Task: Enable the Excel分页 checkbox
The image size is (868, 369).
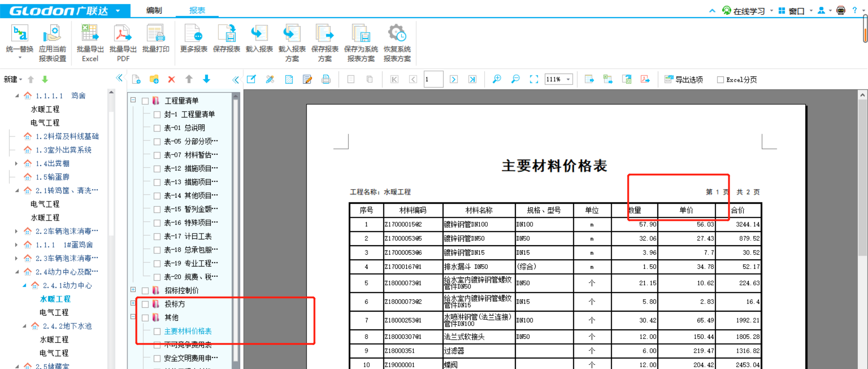Action: click(x=720, y=79)
